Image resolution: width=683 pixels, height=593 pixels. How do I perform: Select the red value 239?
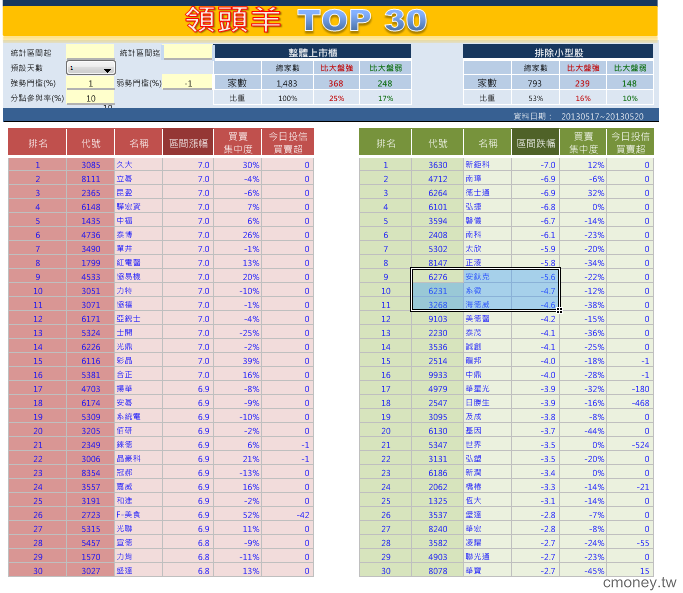click(x=582, y=83)
